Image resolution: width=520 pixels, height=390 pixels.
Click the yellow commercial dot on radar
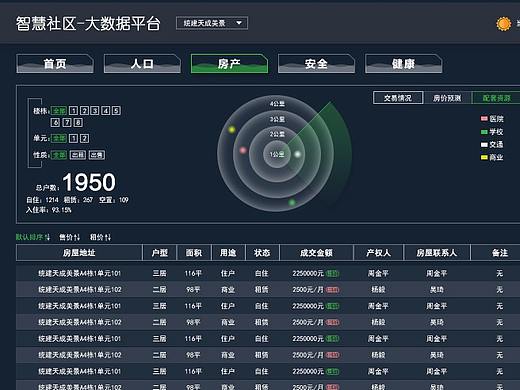232,129
